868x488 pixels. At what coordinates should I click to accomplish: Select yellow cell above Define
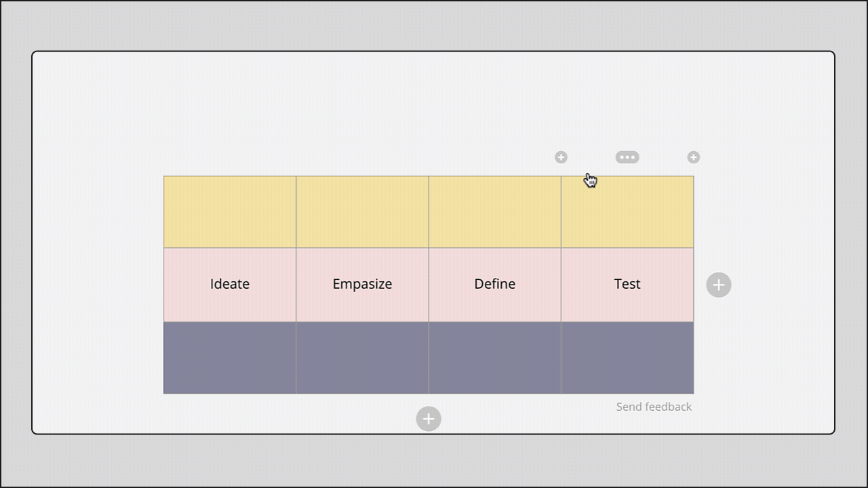tap(495, 212)
